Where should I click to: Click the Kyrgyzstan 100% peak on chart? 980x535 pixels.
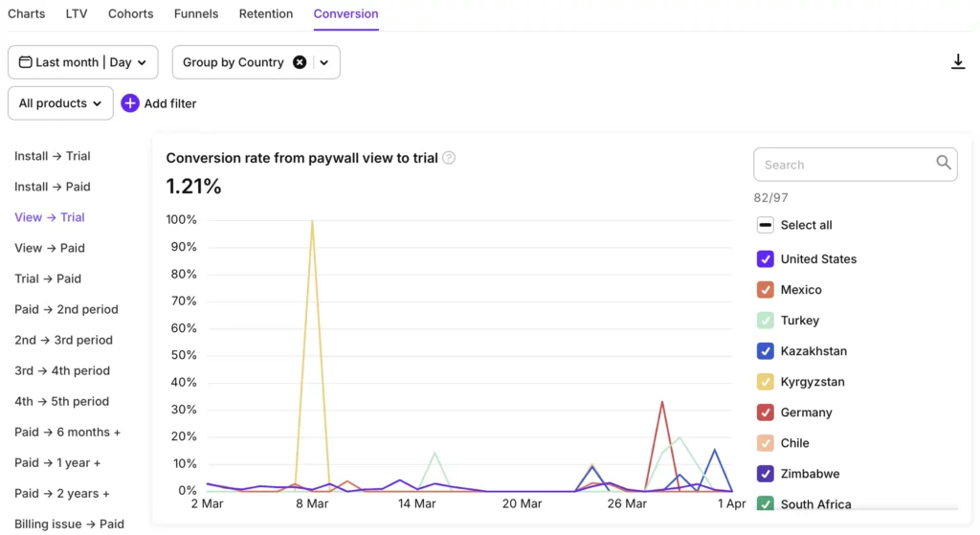312,221
